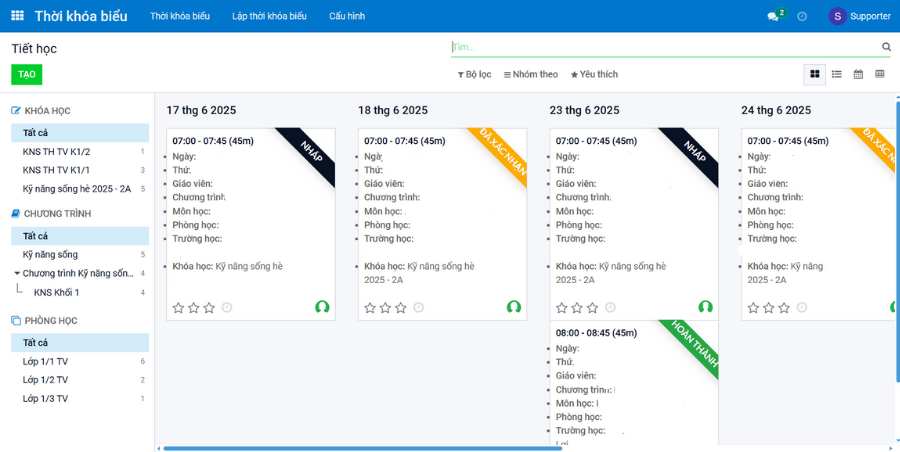Click the clock activities icon in navbar

pyautogui.click(x=802, y=16)
